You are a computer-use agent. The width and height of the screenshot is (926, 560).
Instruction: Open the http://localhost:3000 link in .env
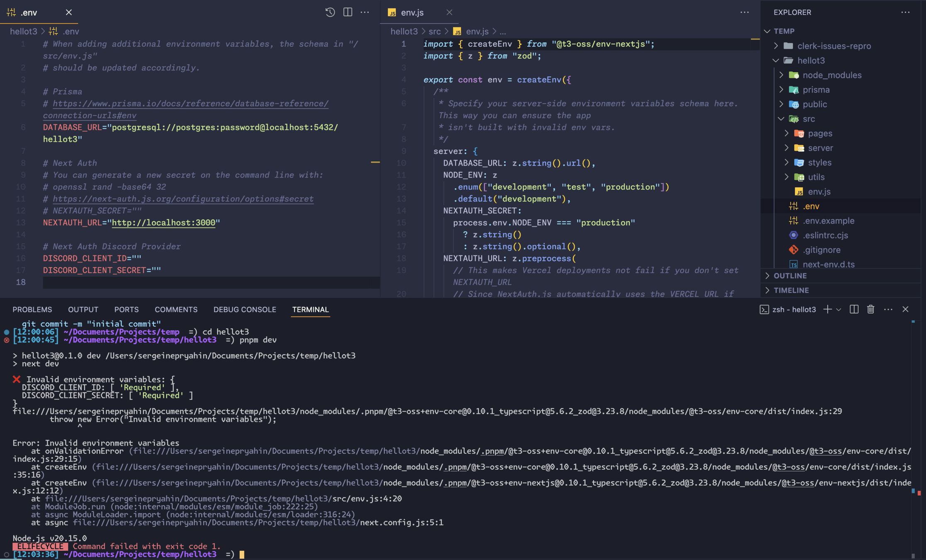(163, 223)
